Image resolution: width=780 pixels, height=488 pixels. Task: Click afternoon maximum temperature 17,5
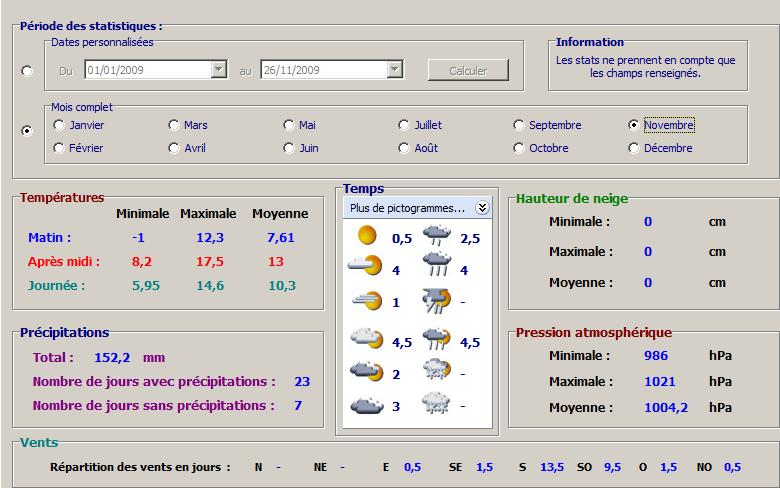(209, 262)
